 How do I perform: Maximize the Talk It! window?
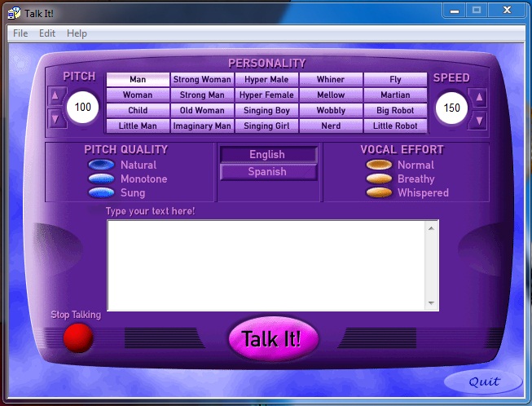(476, 11)
